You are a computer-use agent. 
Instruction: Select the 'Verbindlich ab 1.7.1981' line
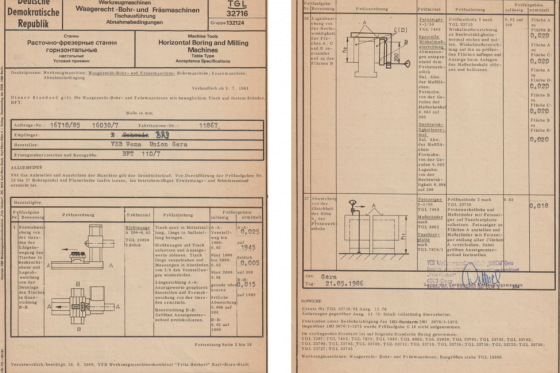pos(220,88)
